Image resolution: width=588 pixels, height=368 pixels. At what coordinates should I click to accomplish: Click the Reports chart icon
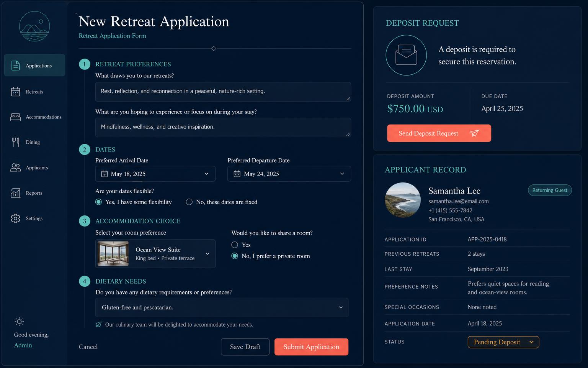pos(15,193)
